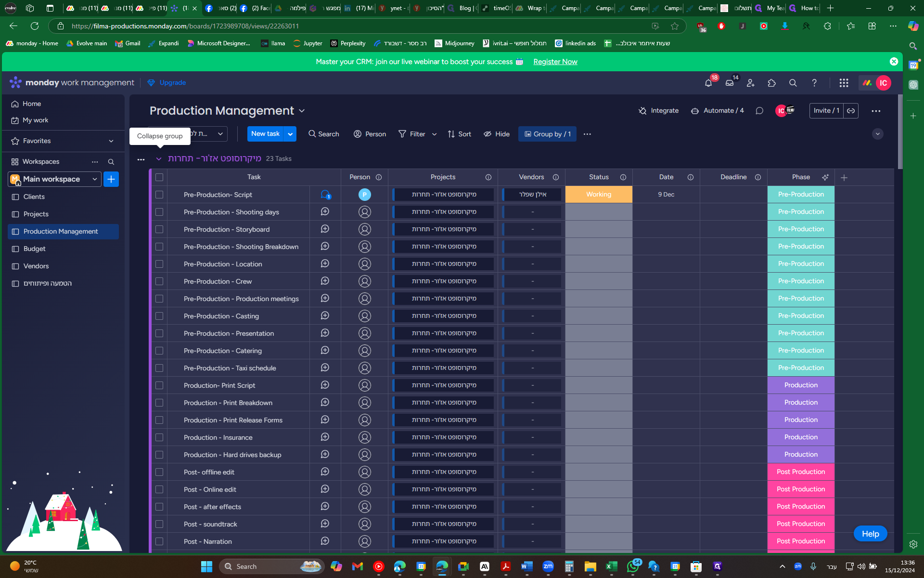Screen dimensions: 924x578
Task: Check the Production - Hard drives backup checkbox
Action: click(x=159, y=455)
